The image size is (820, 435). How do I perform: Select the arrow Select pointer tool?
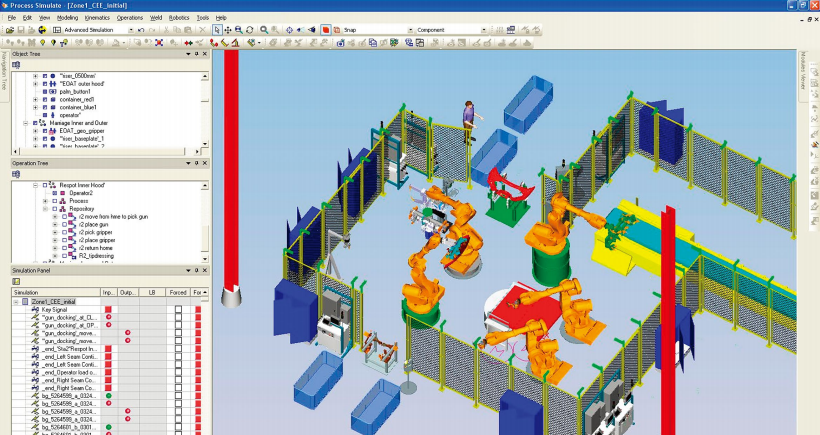217,30
